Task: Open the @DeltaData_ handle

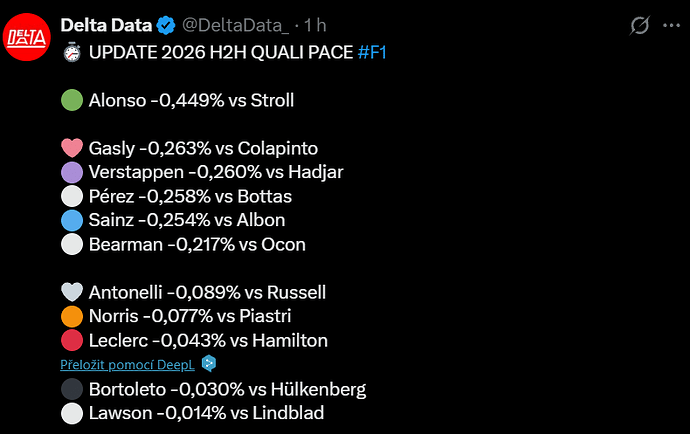Action: [235, 26]
